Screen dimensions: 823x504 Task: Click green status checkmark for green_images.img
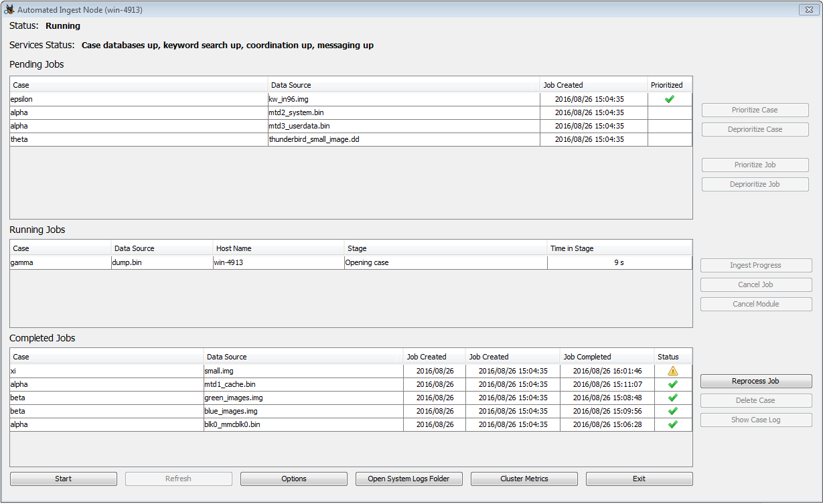point(672,398)
